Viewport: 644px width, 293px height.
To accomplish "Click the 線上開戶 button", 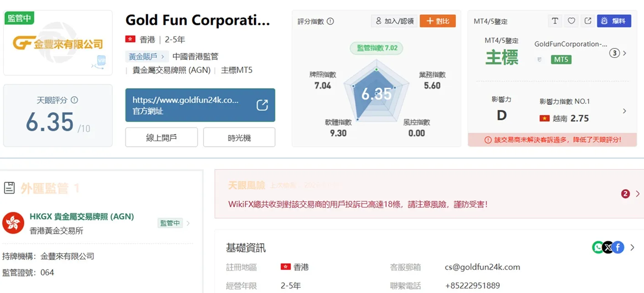I will tap(161, 137).
